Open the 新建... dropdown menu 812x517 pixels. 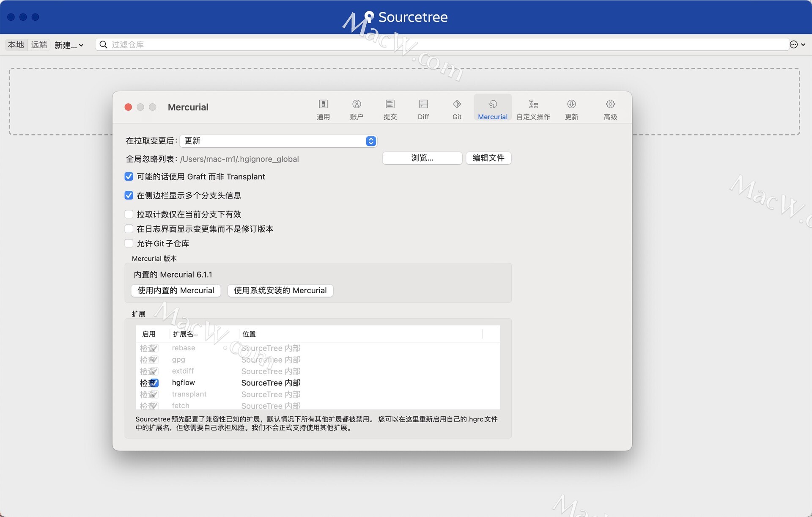point(69,45)
